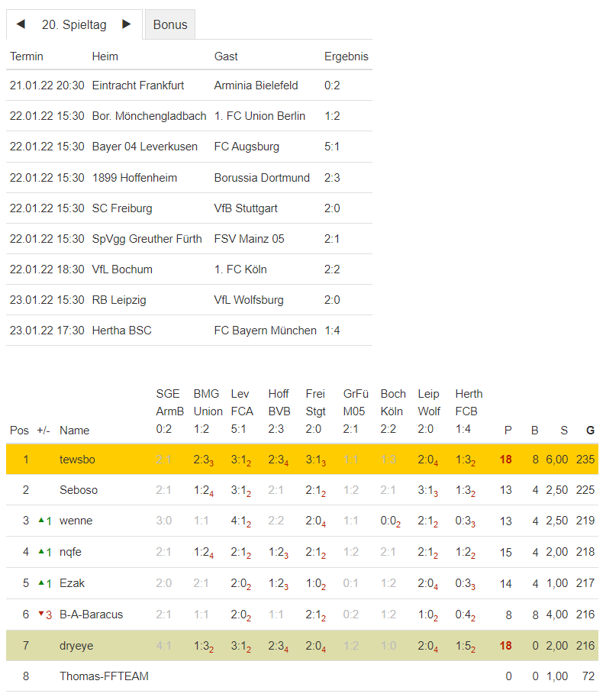This screenshot has width=606, height=700.
Task: Click the Name column header
Action: (75, 431)
